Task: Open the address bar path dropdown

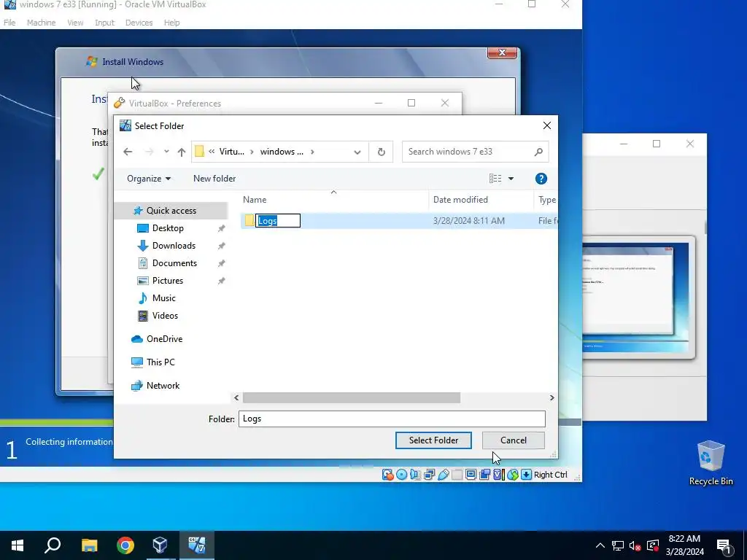Action: click(x=357, y=152)
